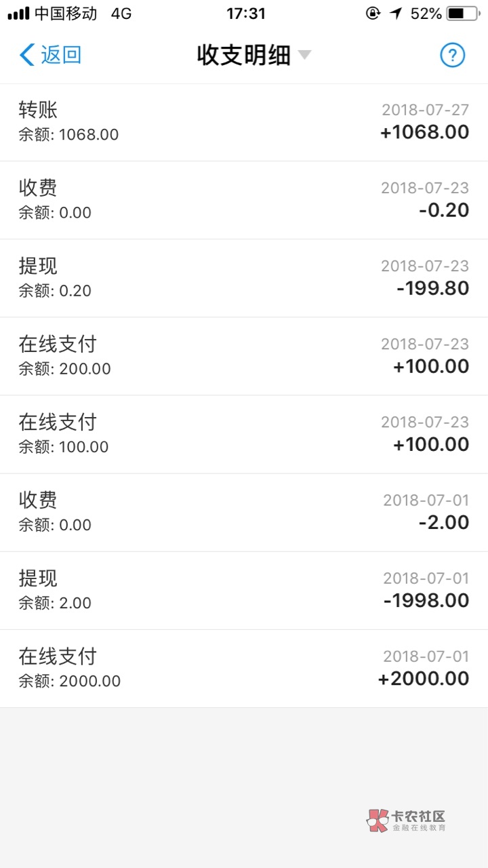
Task: Tap the location arrow status icon
Action: pos(396,13)
